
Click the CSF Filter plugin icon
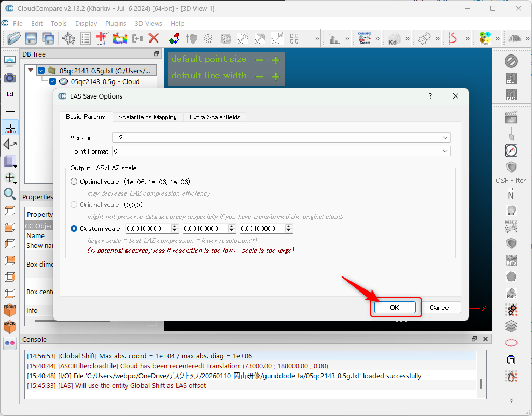click(x=511, y=168)
